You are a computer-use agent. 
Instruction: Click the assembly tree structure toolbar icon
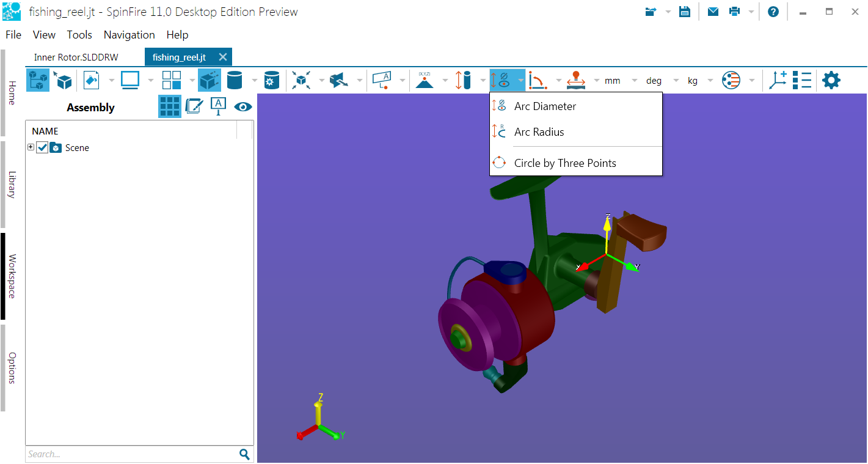pos(38,80)
